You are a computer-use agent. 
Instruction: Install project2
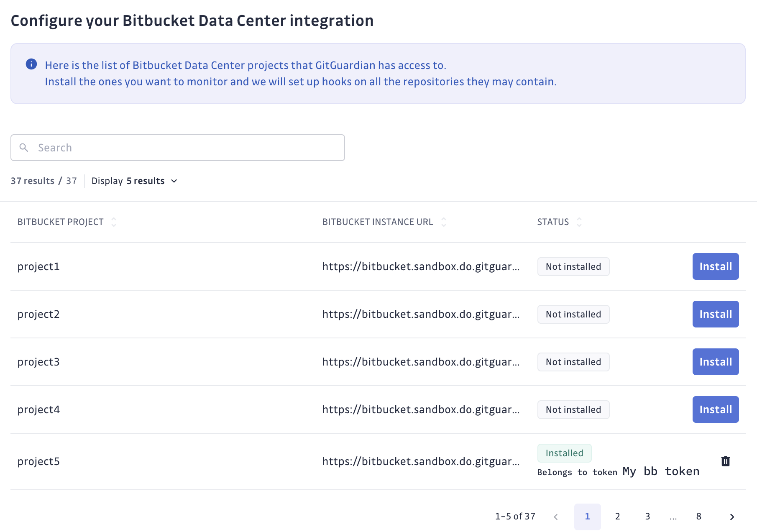pyautogui.click(x=716, y=314)
